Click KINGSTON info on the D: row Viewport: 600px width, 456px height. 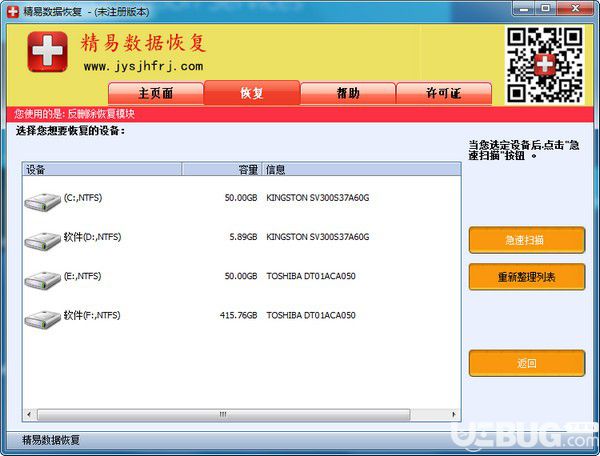pyautogui.click(x=318, y=237)
